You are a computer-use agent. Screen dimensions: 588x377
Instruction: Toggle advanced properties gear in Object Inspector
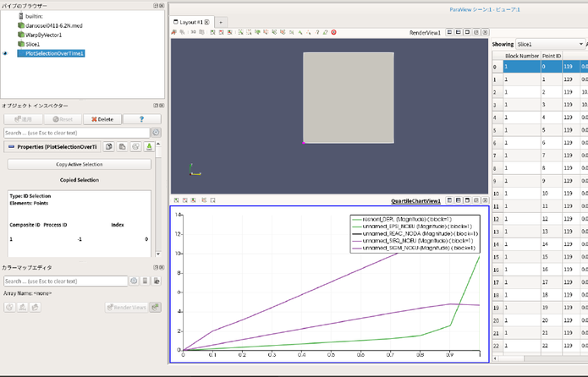tap(156, 132)
